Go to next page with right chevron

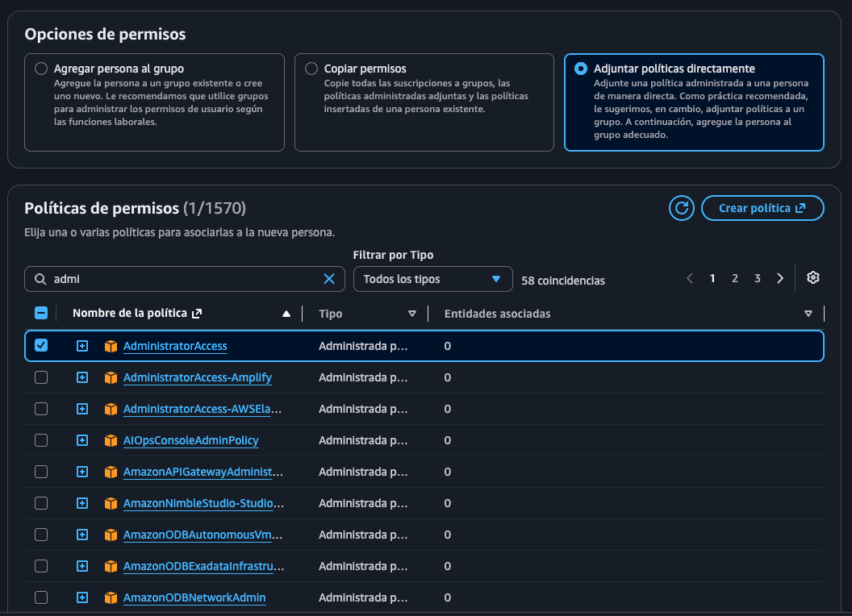[x=780, y=278]
